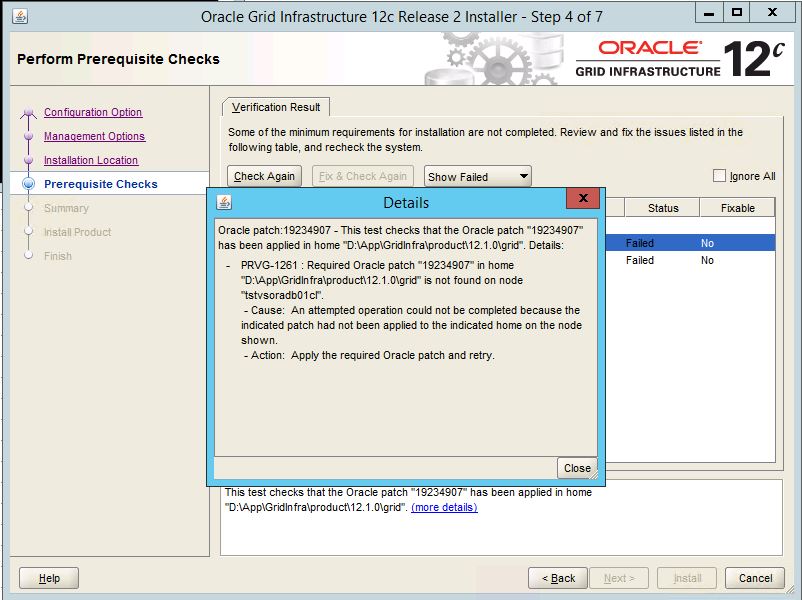Screen dimensions: 802x600
Task: Click the Close button in the Details dialog
Action: point(577,468)
